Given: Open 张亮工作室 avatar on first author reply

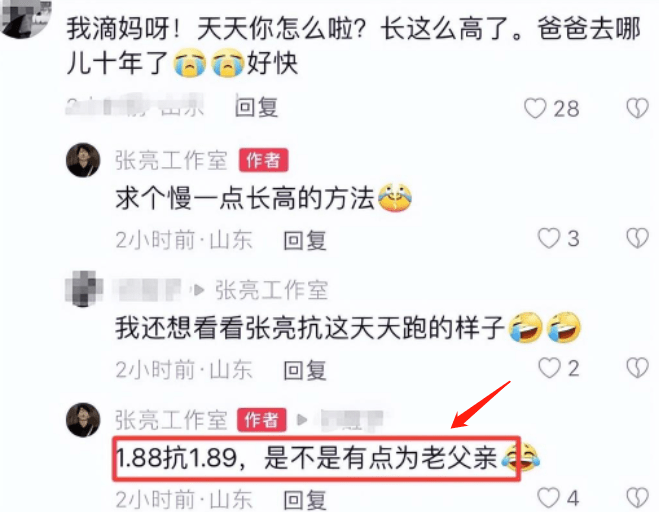Looking at the screenshot, I should coord(83,160).
